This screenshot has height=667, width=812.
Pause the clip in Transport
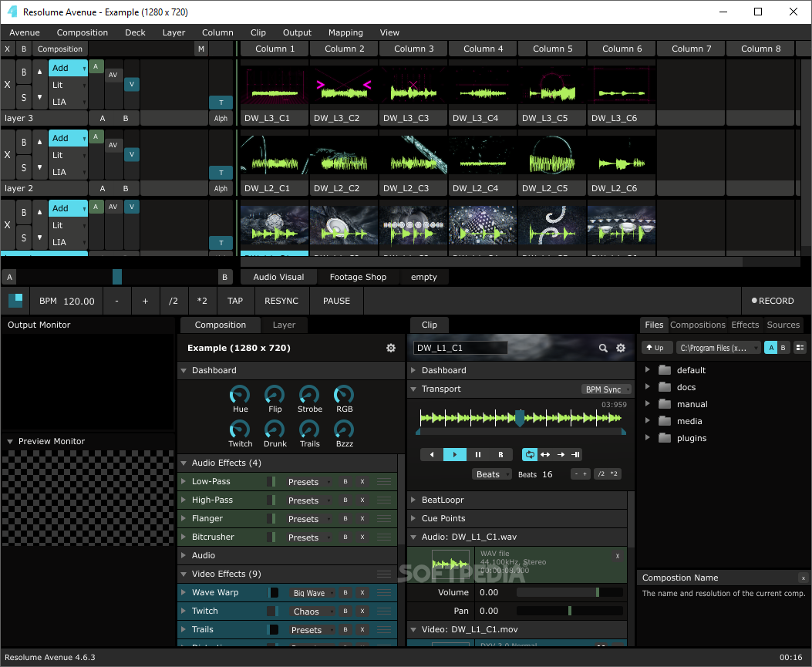[x=478, y=455]
